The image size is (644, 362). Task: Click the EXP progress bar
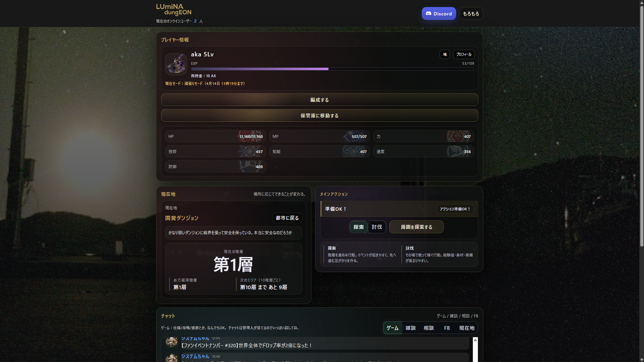click(x=332, y=69)
